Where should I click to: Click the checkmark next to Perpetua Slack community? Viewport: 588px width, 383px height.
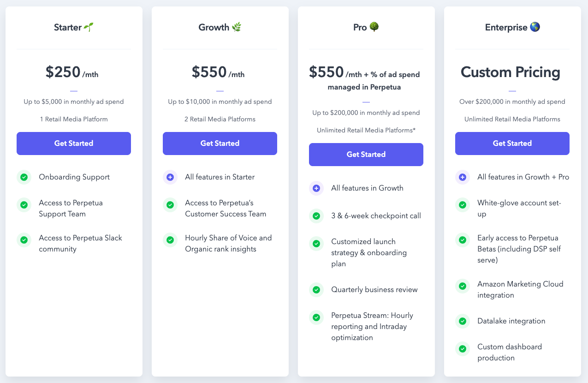coord(24,240)
